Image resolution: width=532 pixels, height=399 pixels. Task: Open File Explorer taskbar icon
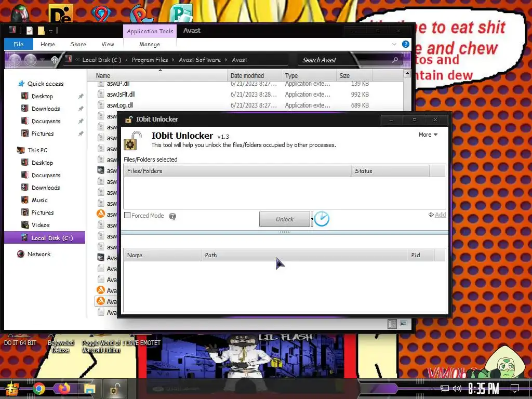pos(89,389)
